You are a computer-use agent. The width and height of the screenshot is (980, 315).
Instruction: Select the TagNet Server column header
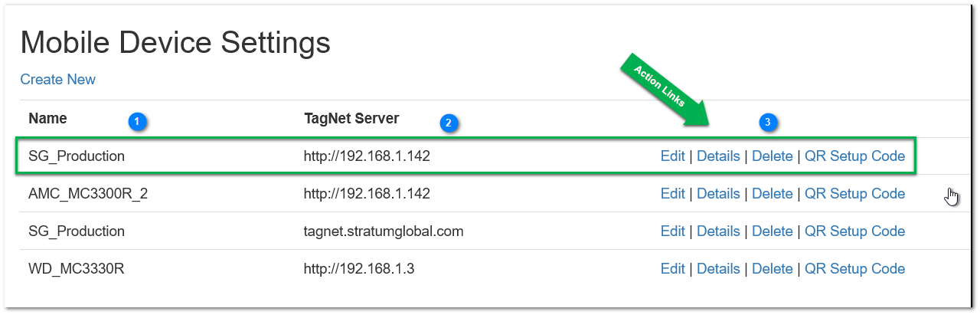pos(351,119)
